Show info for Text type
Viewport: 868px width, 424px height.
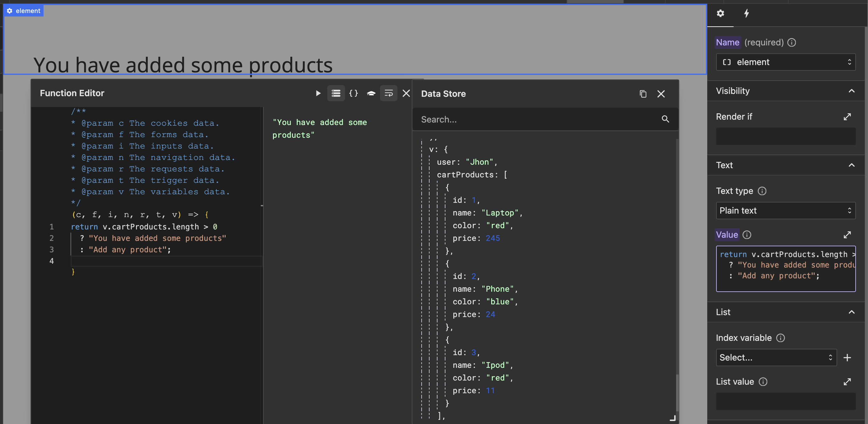click(762, 191)
